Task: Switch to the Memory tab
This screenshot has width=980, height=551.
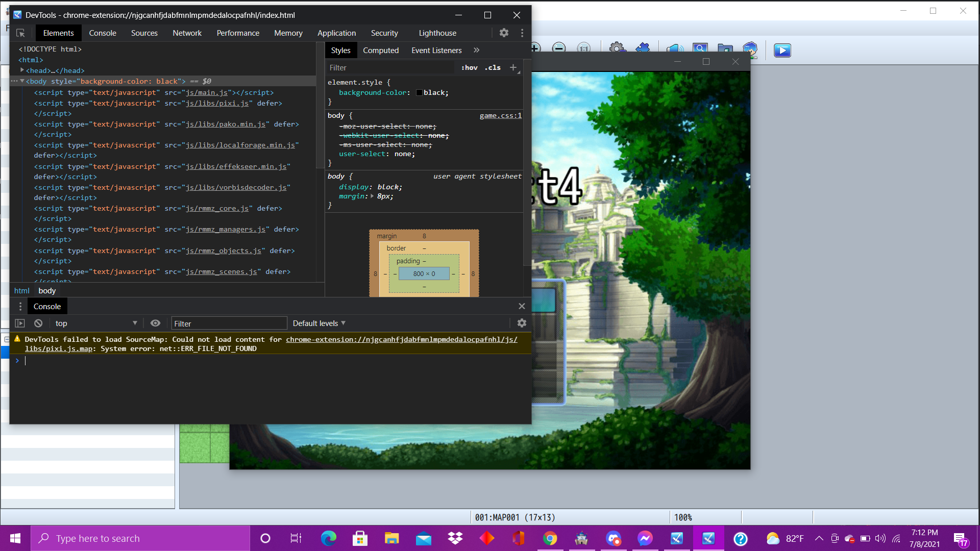Action: pos(288,33)
